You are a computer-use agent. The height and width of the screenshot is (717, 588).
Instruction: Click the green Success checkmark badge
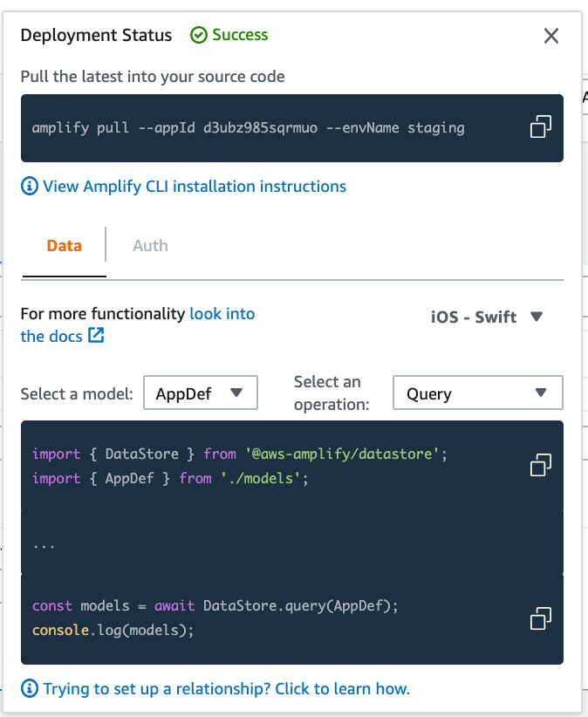coord(199,36)
